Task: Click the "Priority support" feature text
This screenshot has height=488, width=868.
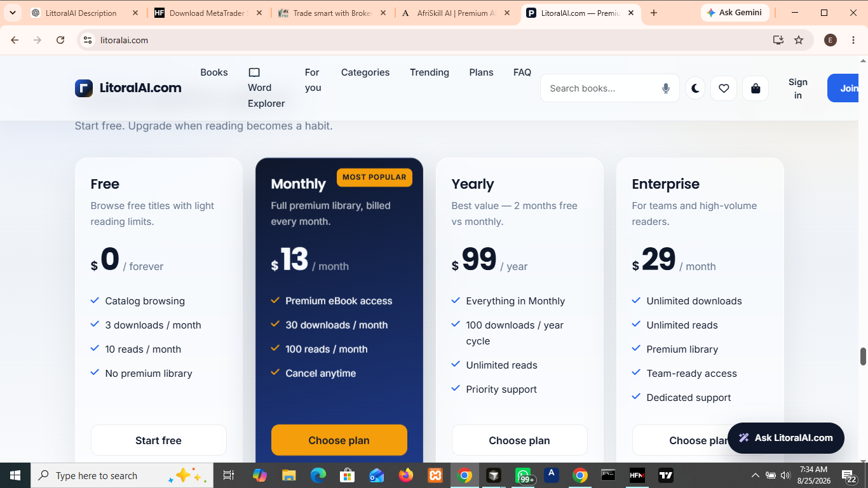Action: tap(501, 390)
